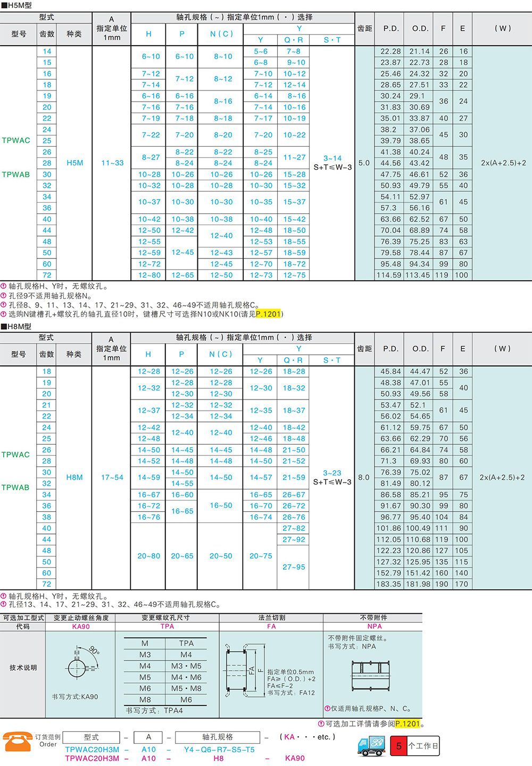Click the 个工作日 label

tap(423, 746)
